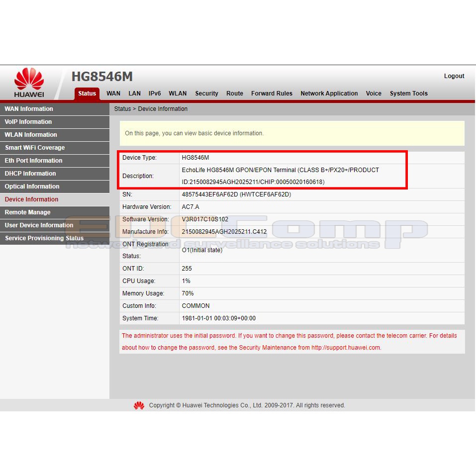This screenshot has width=476, height=476.
Task: Click the HG8546M page title
Action: [x=102, y=77]
